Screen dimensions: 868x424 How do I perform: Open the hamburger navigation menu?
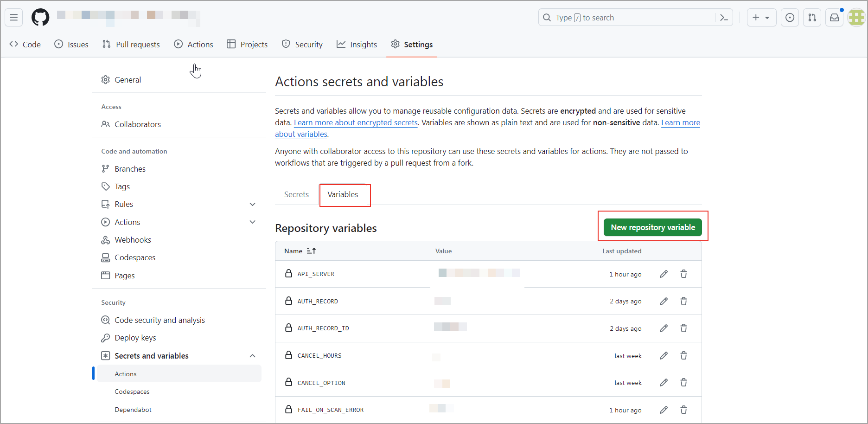(14, 18)
